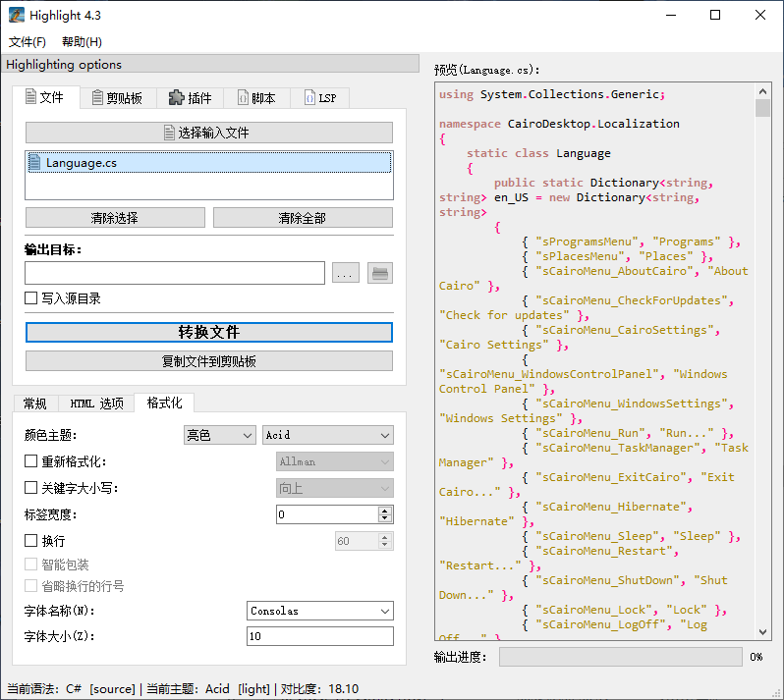Click the status bar text 当前语法: C#
Screen dimensions: 784x700
pyautogui.click(x=44, y=689)
